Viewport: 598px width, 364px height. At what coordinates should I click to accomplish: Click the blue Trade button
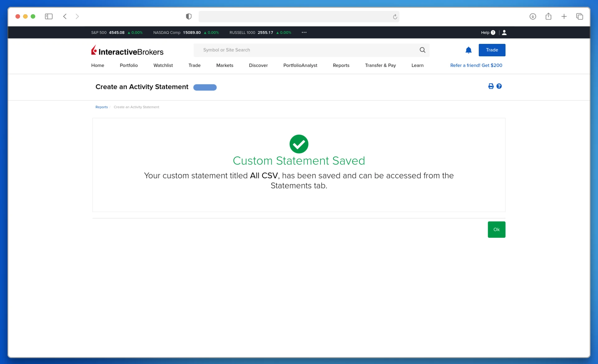[492, 50]
